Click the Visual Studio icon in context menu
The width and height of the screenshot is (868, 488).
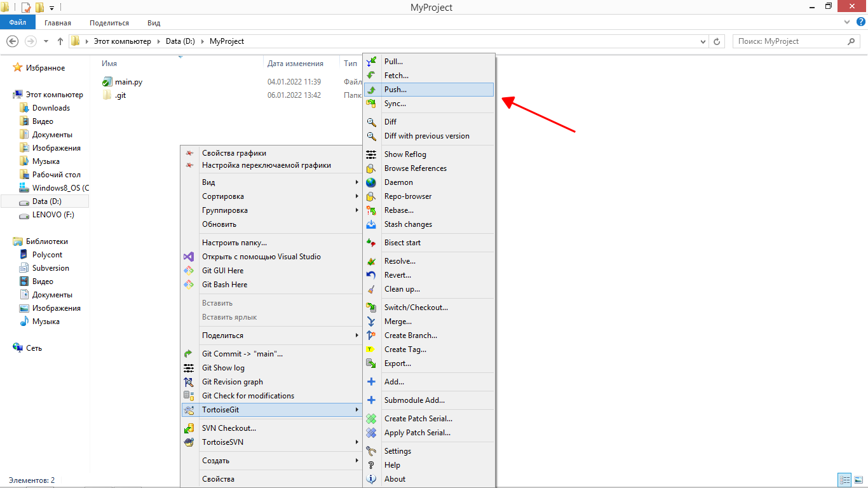point(189,257)
